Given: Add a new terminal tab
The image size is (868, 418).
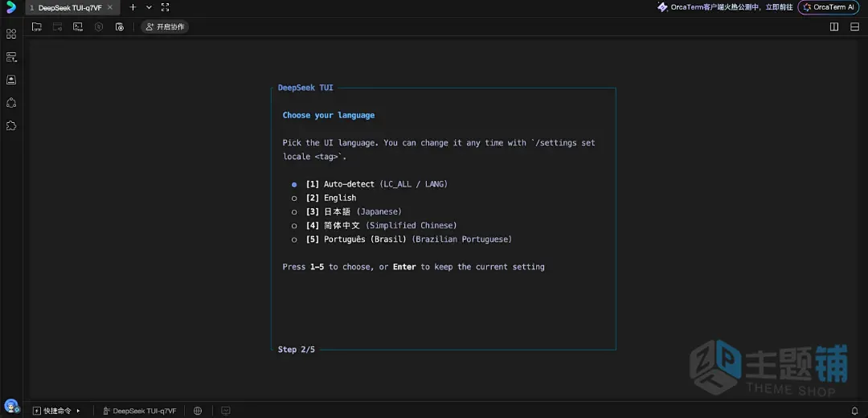Looking at the screenshot, I should [x=133, y=7].
